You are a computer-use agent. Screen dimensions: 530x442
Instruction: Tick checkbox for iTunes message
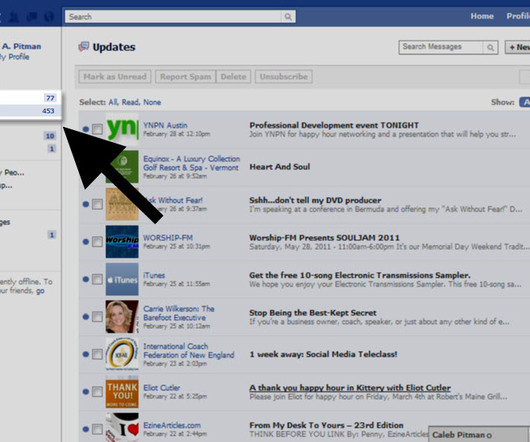(97, 279)
